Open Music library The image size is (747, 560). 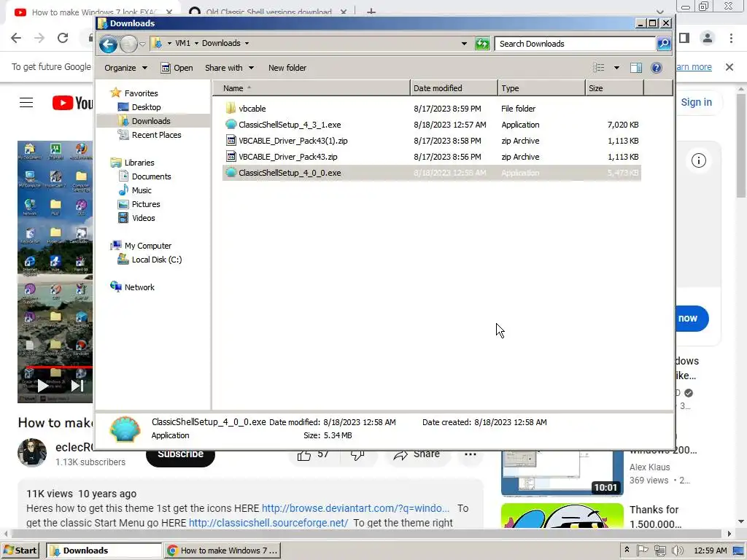click(x=142, y=190)
